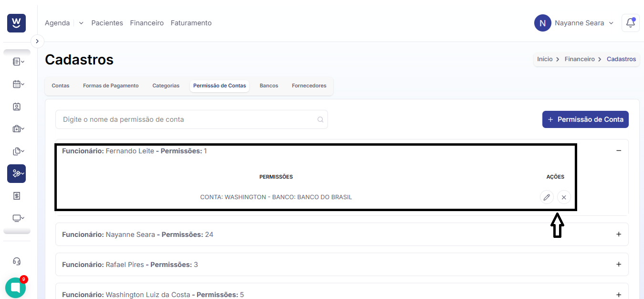Click the Início breadcrumb link

point(545,59)
